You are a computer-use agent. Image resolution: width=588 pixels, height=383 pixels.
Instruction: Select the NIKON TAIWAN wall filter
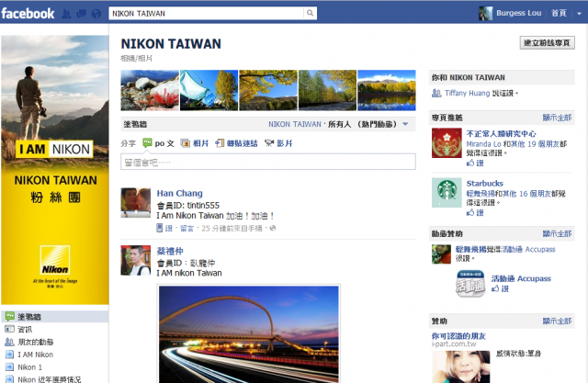[295, 124]
